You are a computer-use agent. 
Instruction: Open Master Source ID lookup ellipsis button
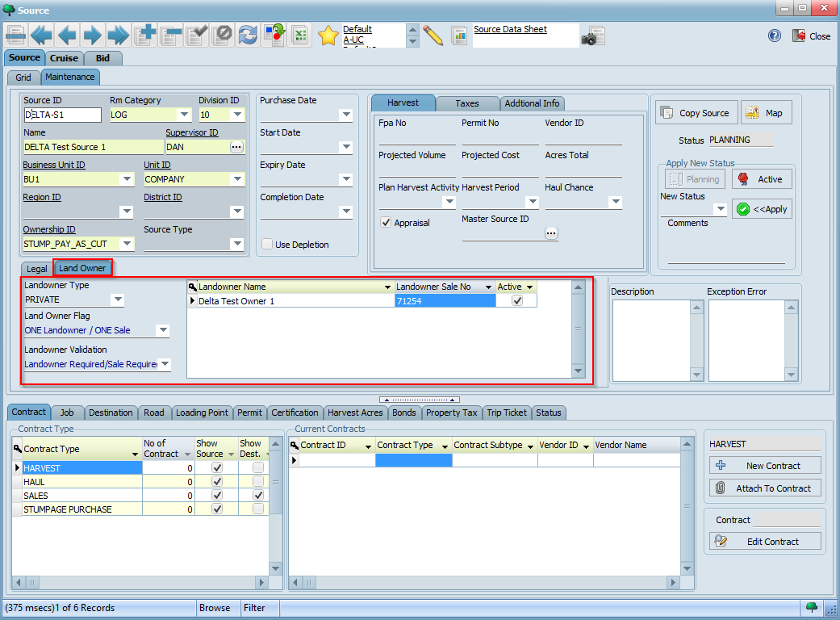551,233
